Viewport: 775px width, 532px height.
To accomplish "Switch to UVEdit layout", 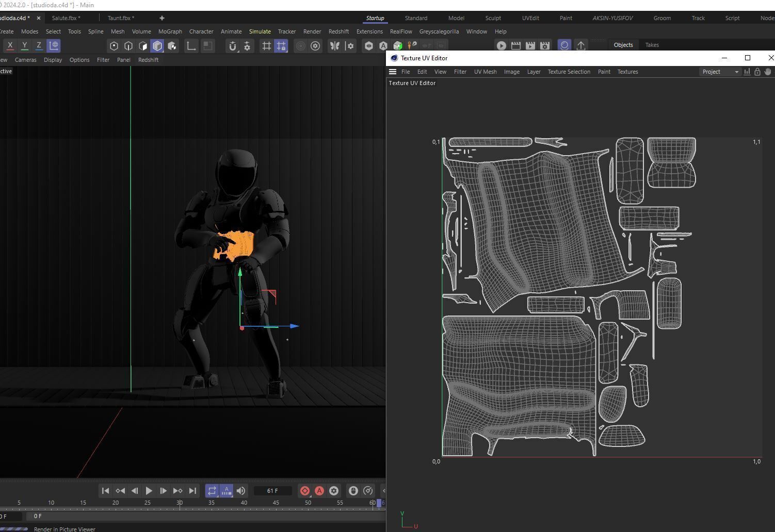I will 530,18.
